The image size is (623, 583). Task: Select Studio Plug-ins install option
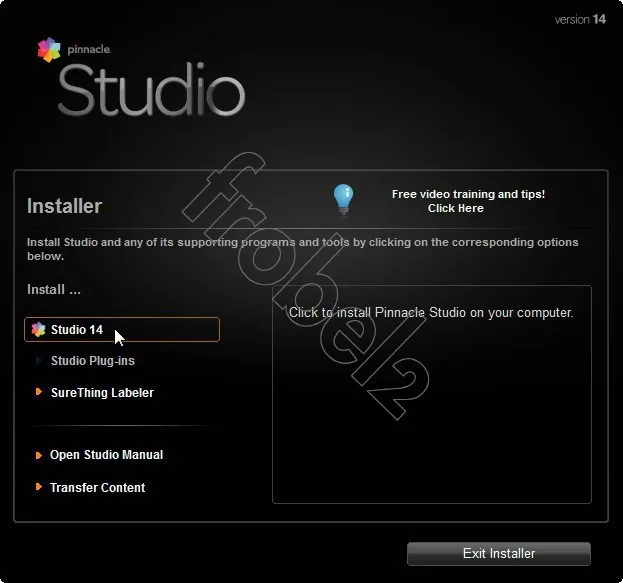(93, 361)
